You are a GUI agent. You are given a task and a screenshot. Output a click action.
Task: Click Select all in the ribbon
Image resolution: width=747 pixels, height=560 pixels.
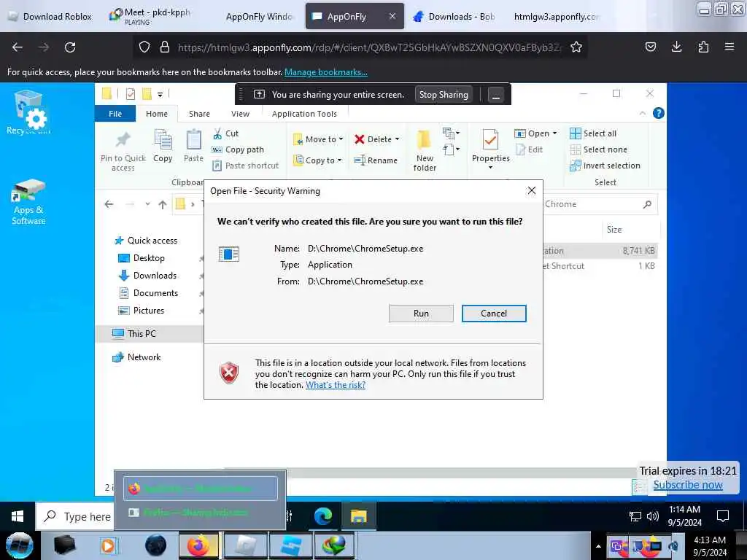pos(593,134)
